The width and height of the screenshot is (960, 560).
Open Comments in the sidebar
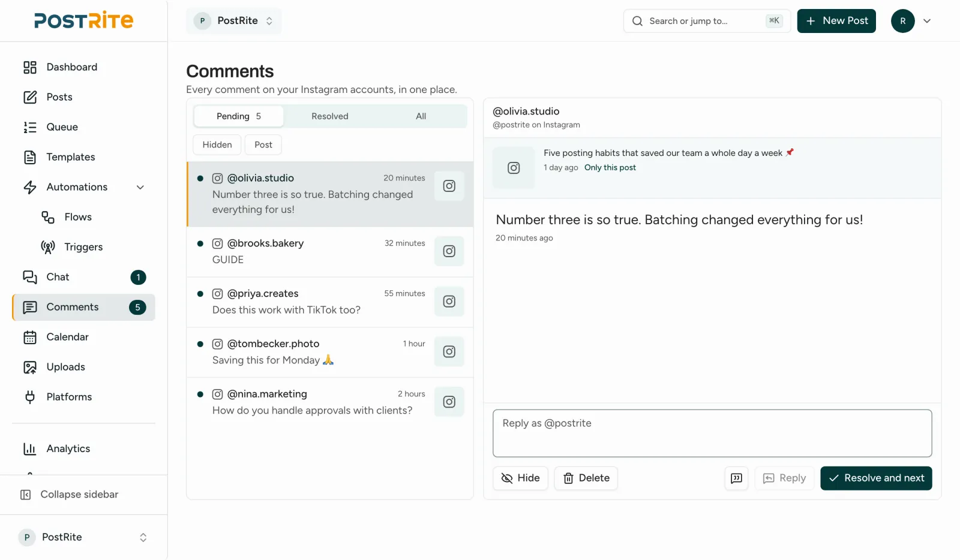(84, 307)
